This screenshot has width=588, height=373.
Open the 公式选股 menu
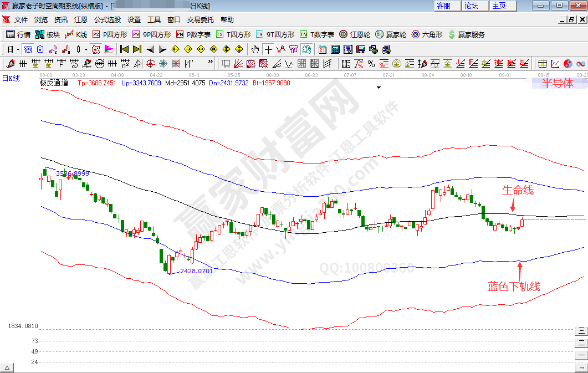107,19
